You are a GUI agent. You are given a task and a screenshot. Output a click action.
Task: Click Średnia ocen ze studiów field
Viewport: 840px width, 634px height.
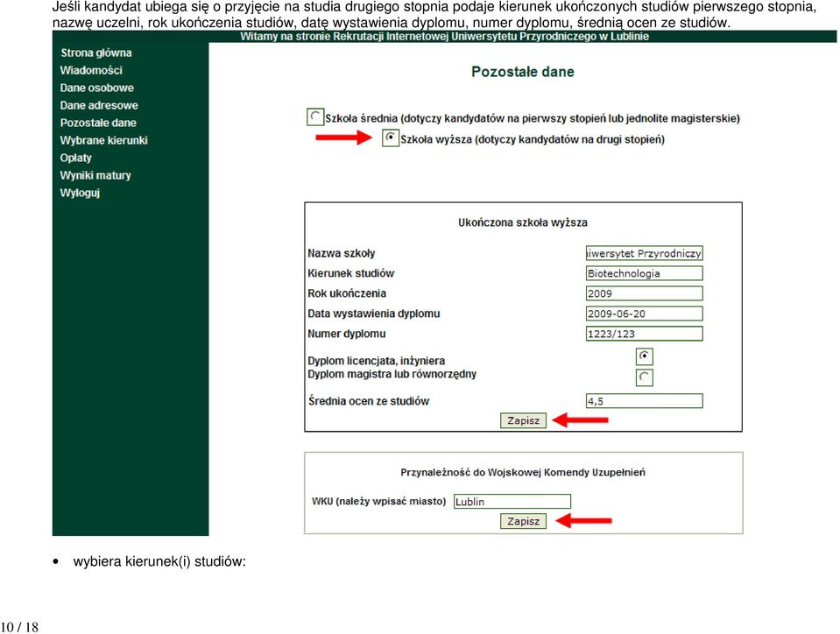tap(645, 401)
